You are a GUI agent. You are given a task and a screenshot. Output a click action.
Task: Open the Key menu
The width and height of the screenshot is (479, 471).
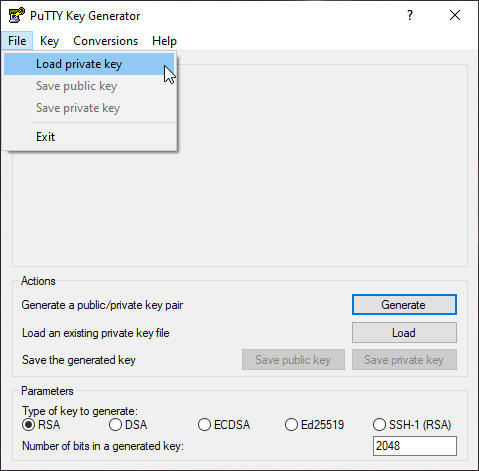(49, 41)
